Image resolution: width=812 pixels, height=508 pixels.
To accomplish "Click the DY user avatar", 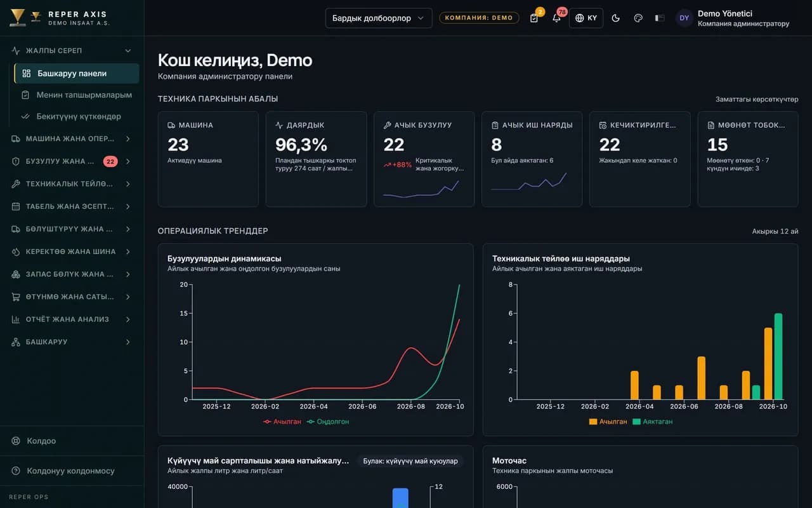I will 684,18.
